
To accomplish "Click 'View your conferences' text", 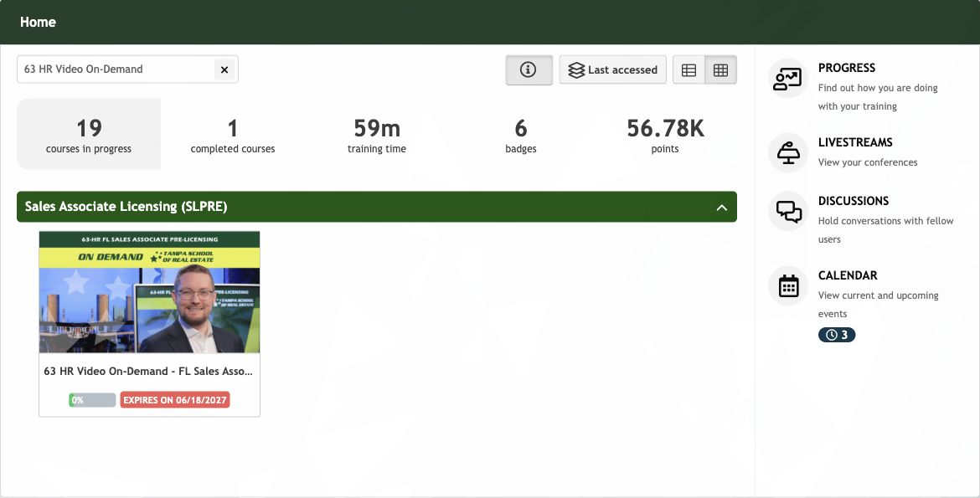I will pos(868,162).
